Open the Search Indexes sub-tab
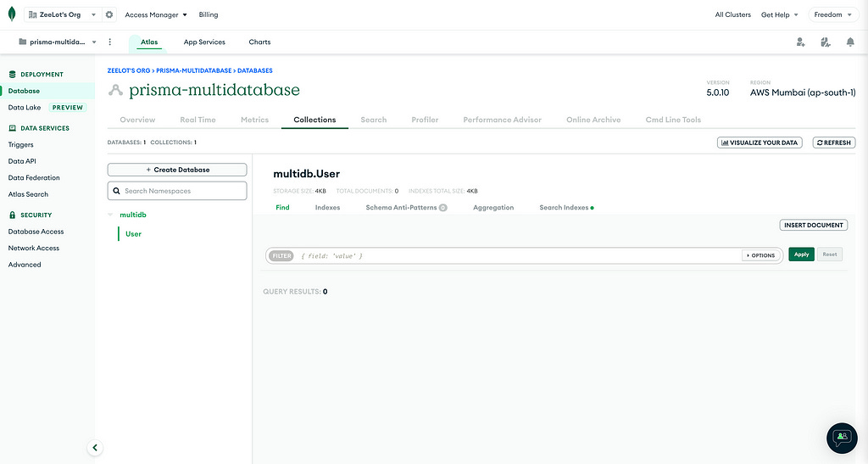 [566, 208]
